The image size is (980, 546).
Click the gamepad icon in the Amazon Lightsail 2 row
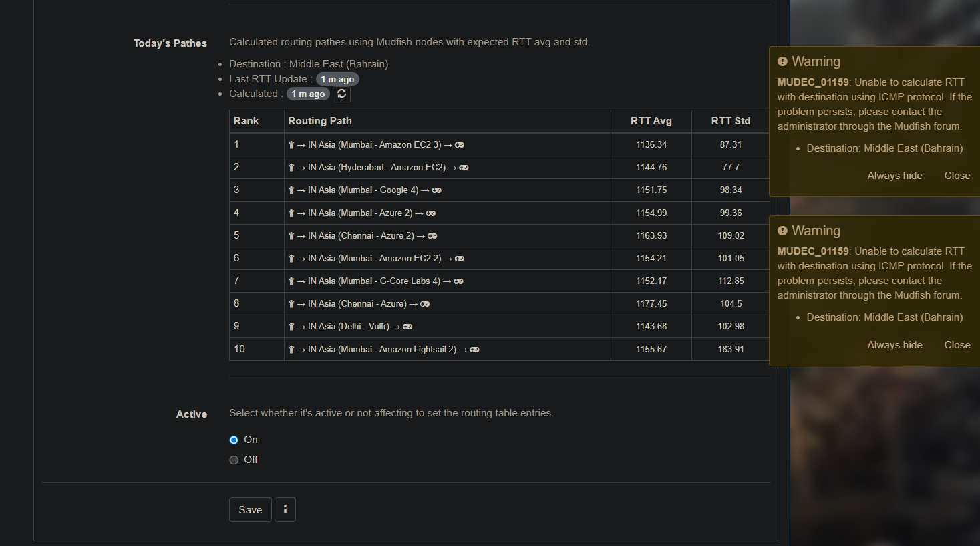tap(474, 350)
